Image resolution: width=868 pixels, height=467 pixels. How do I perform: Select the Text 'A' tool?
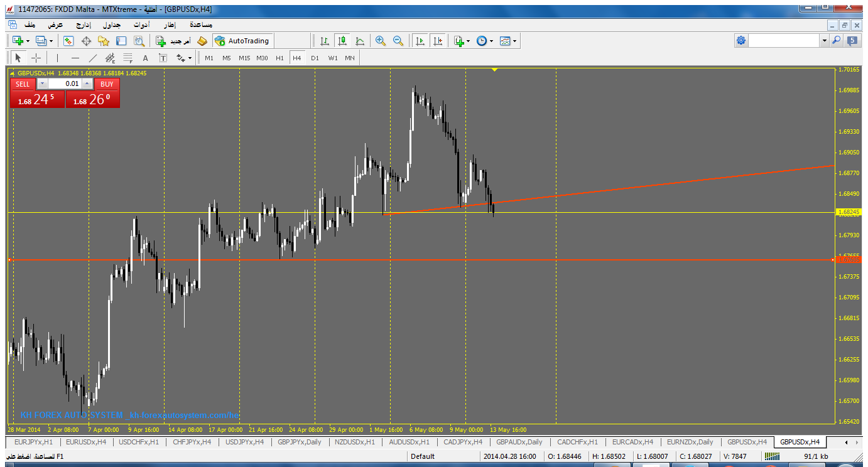[145, 58]
